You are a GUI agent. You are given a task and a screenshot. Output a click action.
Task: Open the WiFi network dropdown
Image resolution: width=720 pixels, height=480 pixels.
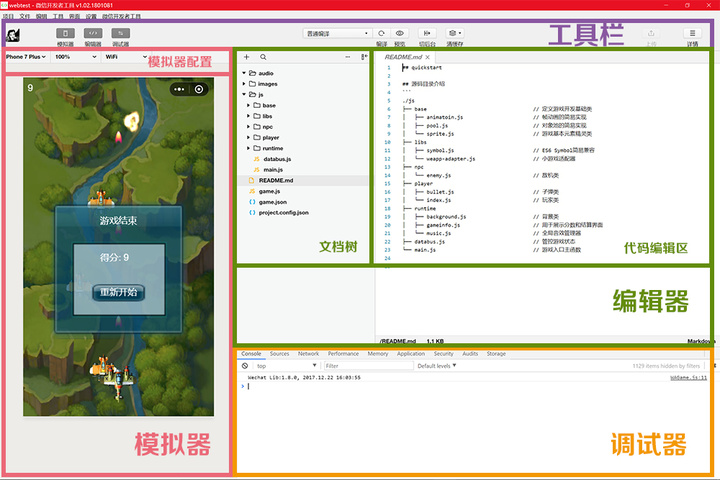click(x=125, y=57)
